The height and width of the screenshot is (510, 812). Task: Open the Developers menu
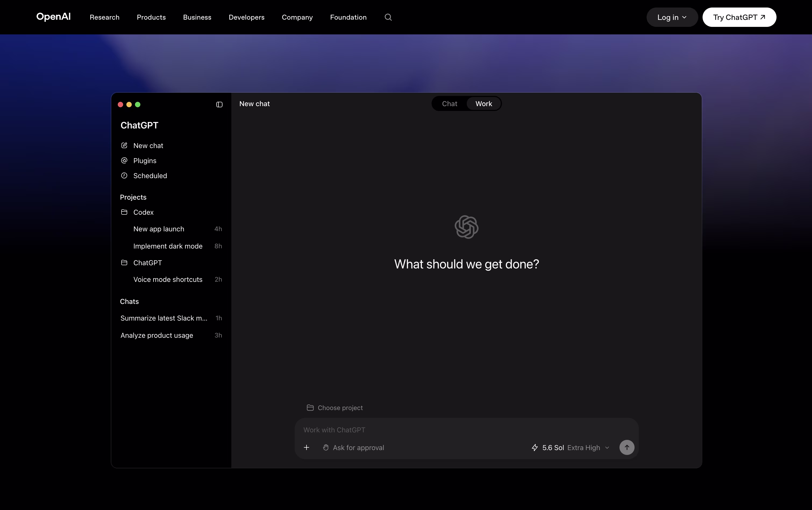pyautogui.click(x=247, y=17)
